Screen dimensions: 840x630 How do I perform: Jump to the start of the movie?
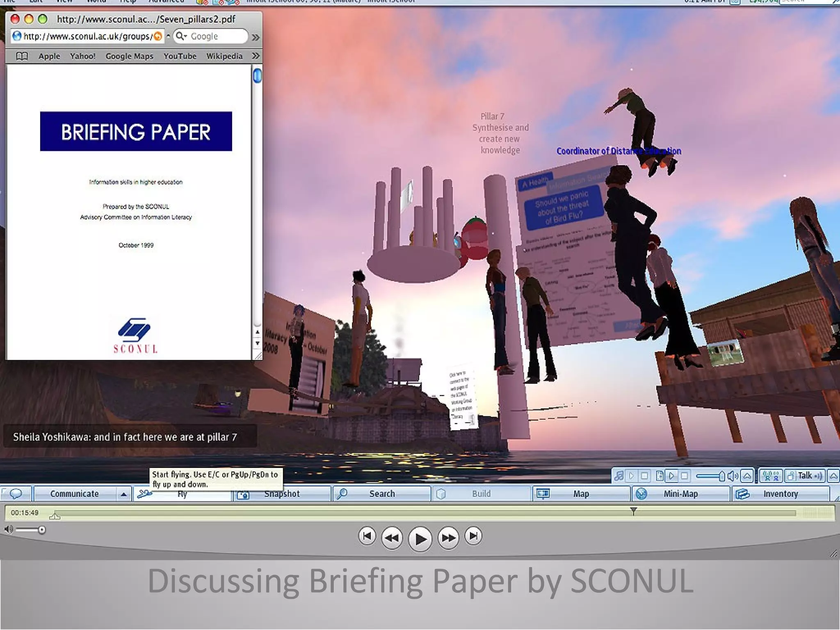pos(367,536)
